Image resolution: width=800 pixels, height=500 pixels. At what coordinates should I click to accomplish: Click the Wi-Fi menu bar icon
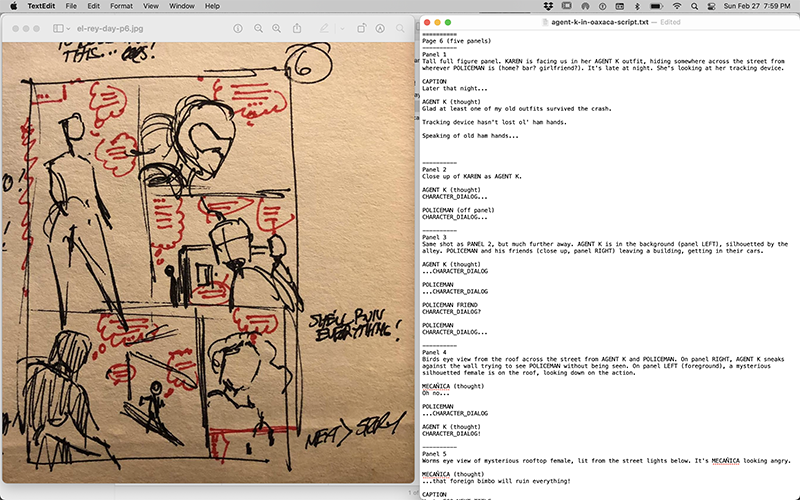(x=677, y=6)
